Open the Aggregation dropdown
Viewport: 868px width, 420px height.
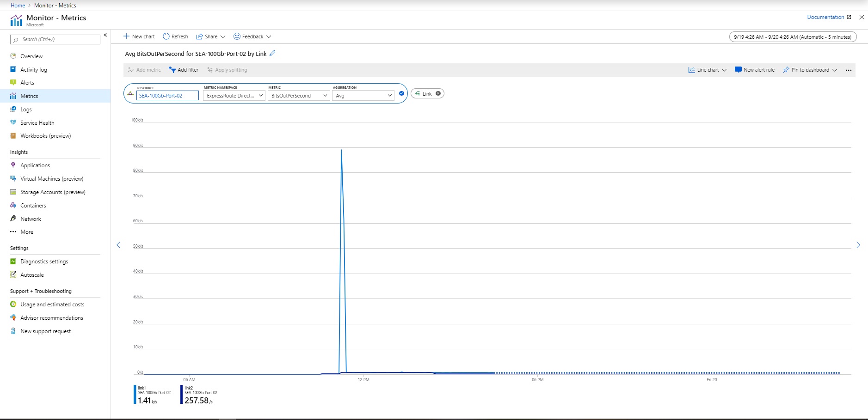tap(363, 95)
